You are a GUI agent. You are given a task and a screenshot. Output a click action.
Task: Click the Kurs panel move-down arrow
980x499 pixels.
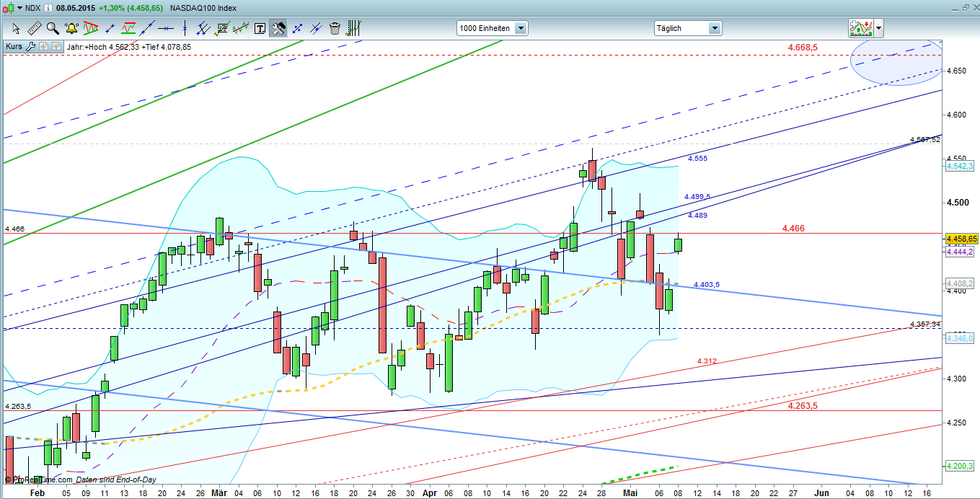tap(43, 46)
